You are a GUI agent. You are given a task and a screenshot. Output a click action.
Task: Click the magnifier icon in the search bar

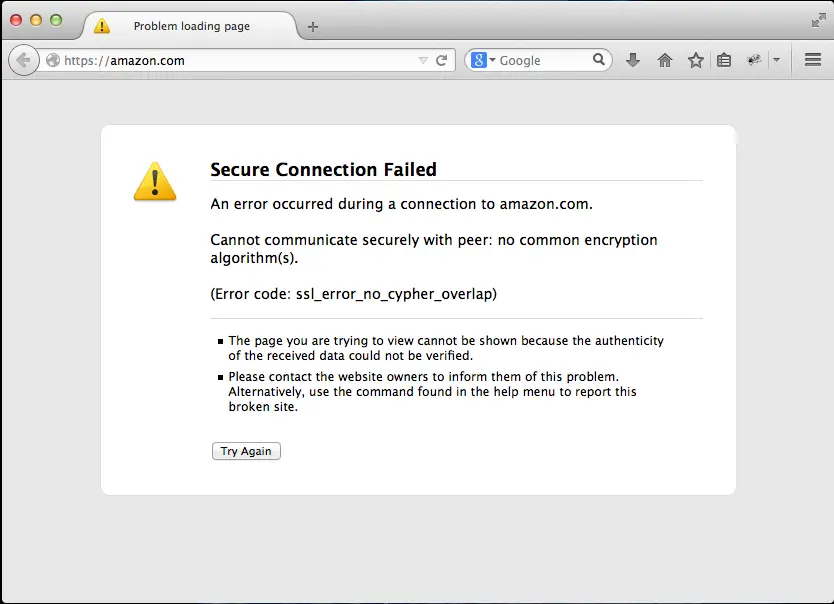point(598,59)
